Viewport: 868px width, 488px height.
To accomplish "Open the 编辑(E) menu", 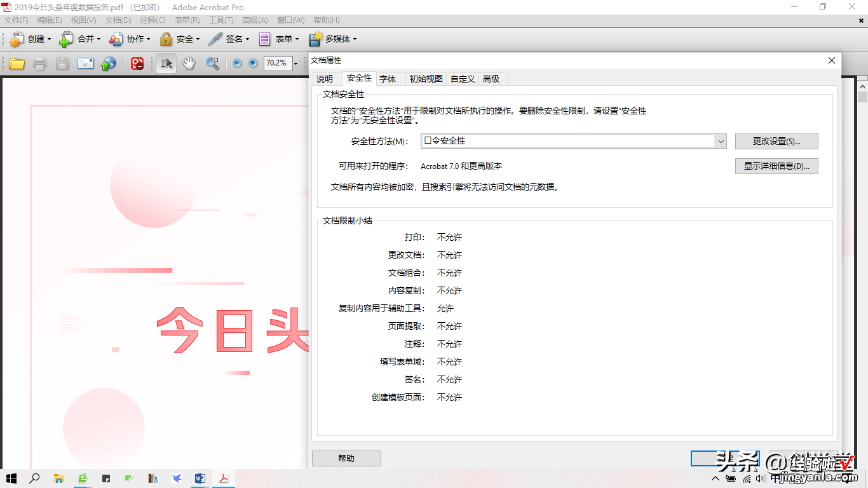I will tap(50, 20).
